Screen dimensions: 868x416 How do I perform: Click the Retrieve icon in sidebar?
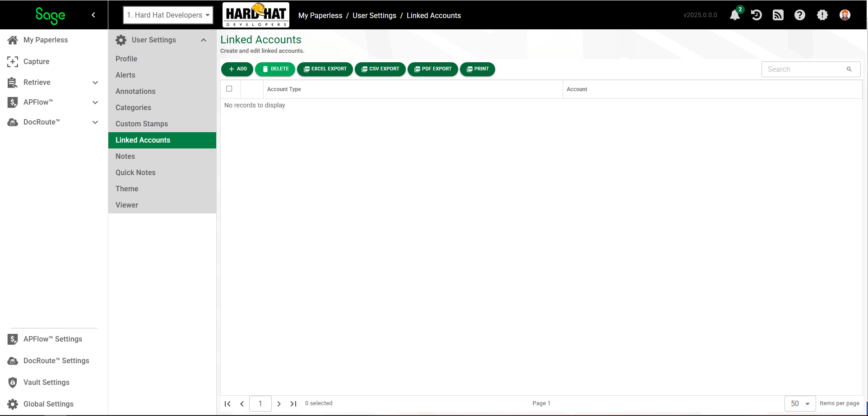pyautogui.click(x=13, y=82)
